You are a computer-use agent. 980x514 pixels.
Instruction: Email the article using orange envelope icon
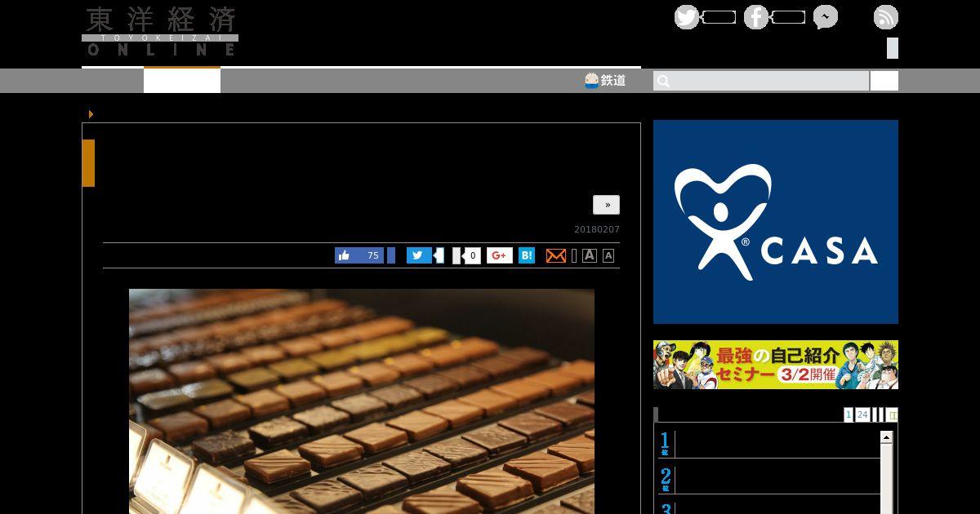(556, 256)
